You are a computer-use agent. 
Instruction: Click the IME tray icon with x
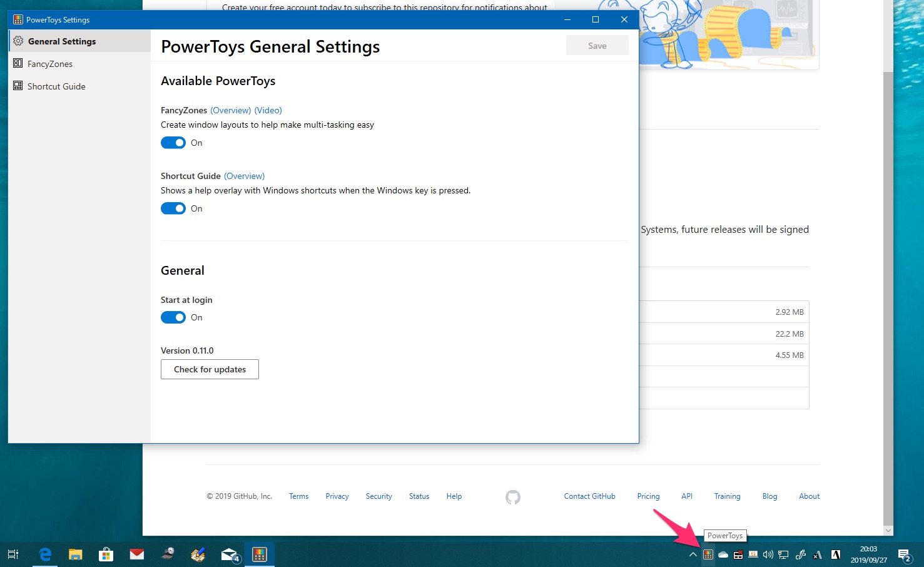click(x=818, y=554)
